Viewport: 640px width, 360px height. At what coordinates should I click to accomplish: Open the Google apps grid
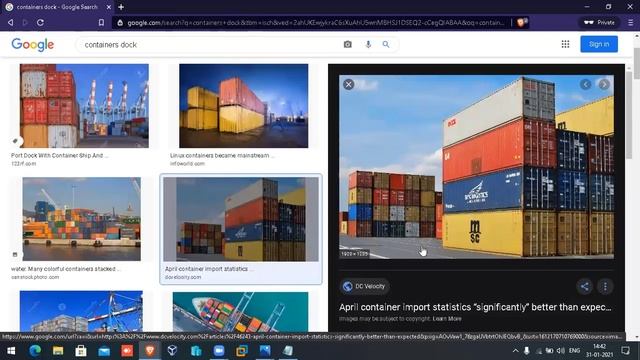tap(565, 44)
